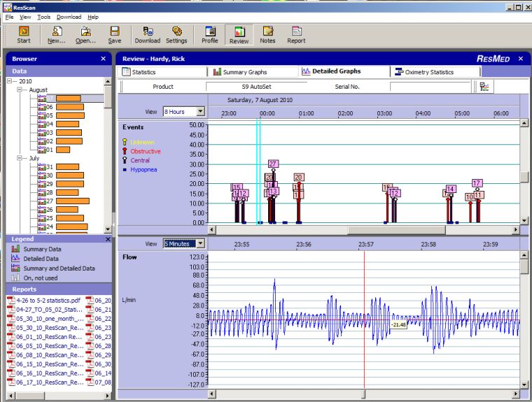Select July 25 data entry
The height and width of the screenshot is (402, 532).
point(60,218)
